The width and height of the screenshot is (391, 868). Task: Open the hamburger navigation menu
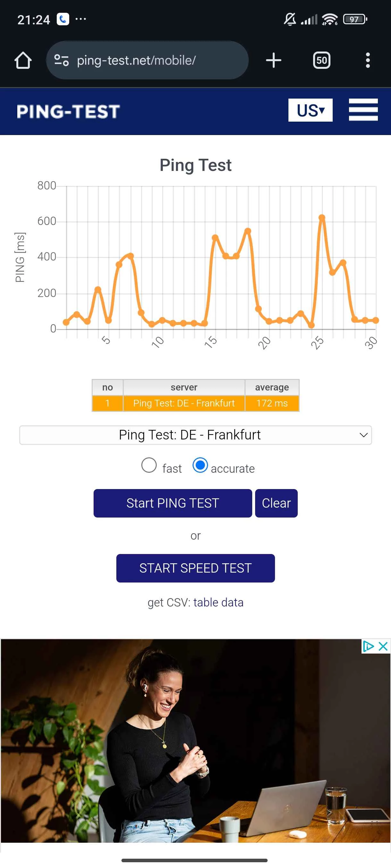point(363,110)
